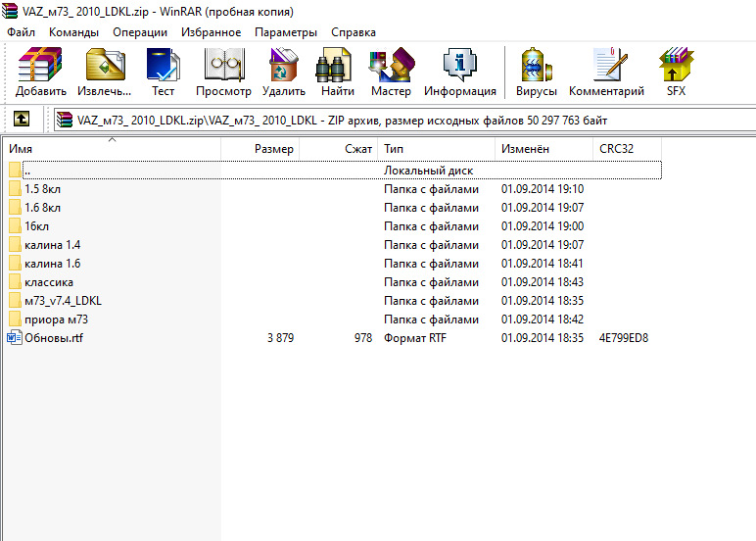Click the 978 packed size value

363,338
